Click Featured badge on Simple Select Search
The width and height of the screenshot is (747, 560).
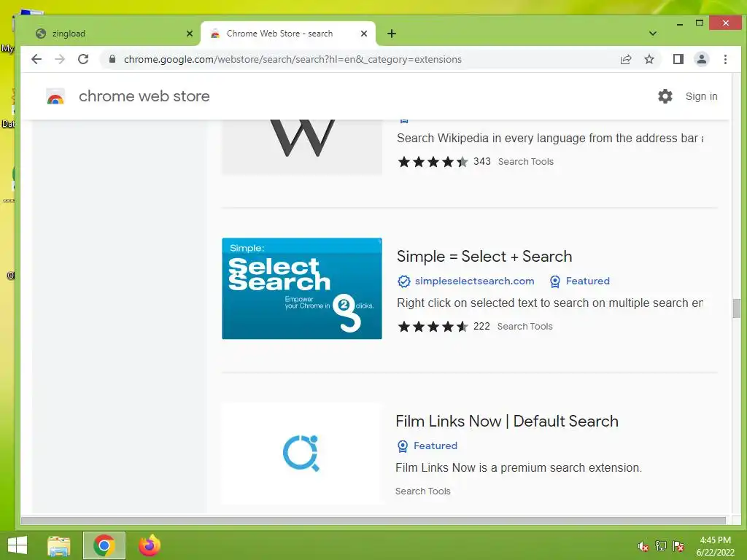(x=580, y=281)
